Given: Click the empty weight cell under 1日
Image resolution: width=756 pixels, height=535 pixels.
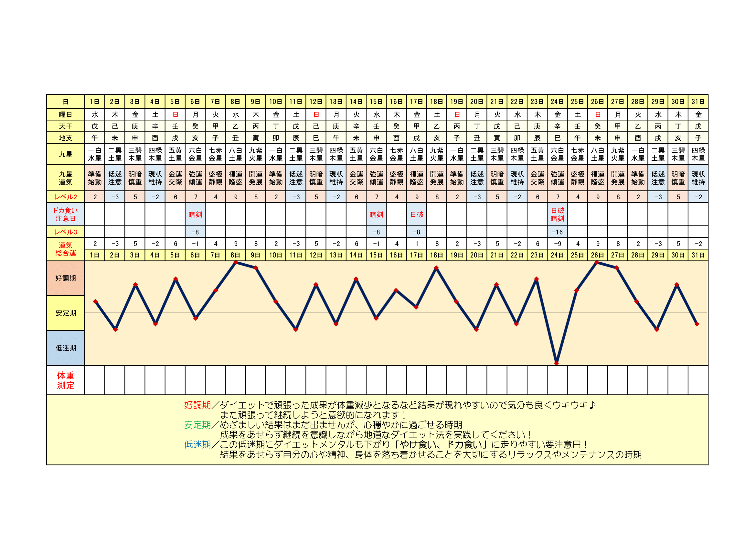Looking at the screenshot, I should [x=95, y=380].
